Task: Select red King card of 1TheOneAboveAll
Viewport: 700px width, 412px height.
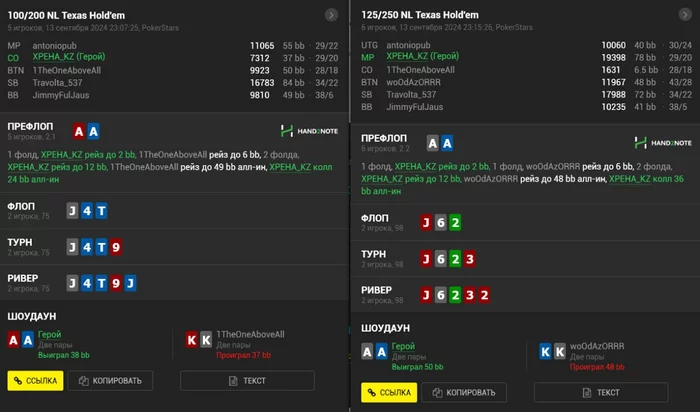Action: (192, 340)
